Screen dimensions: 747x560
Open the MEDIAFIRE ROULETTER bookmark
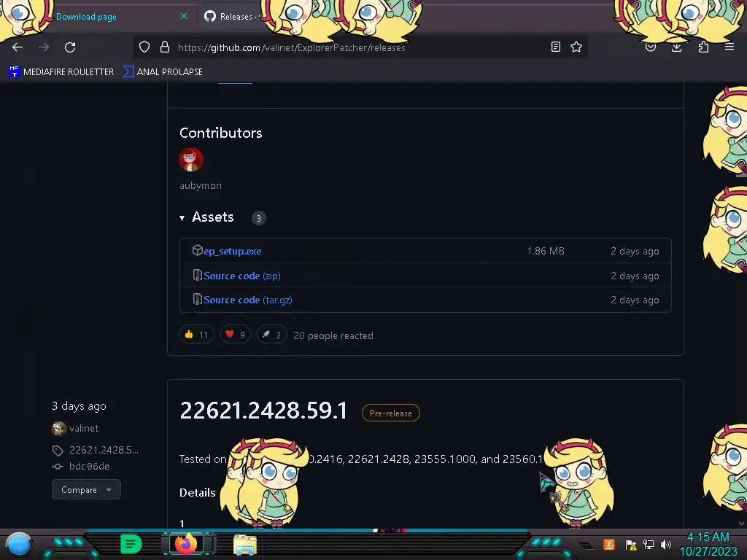tap(61, 72)
